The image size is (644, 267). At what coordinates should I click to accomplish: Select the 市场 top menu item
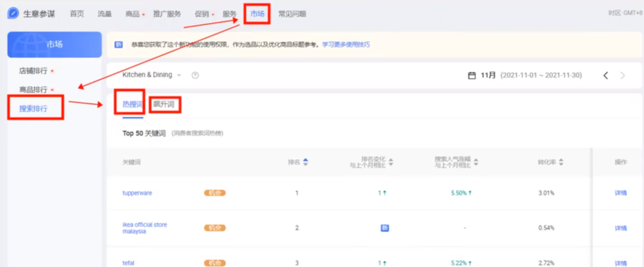click(258, 14)
